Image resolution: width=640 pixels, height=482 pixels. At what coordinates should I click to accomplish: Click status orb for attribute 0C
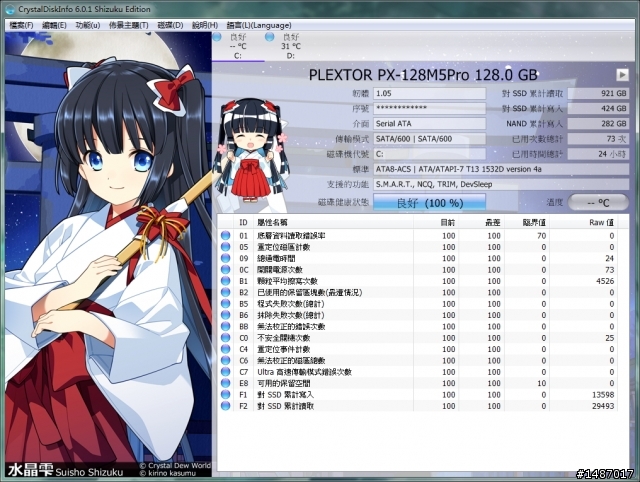225,270
